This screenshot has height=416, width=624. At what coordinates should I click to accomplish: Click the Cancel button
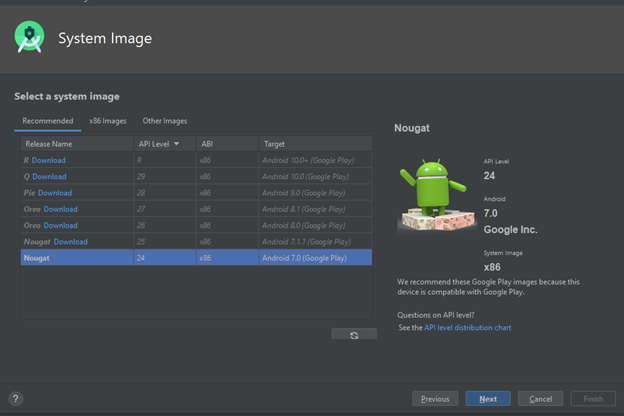coord(540,398)
